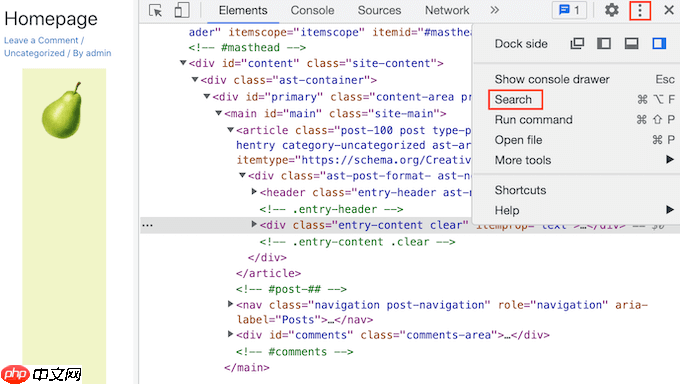Viewport: 680px width, 384px height.
Task: Undock DevTools into separate window
Action: pos(577,43)
